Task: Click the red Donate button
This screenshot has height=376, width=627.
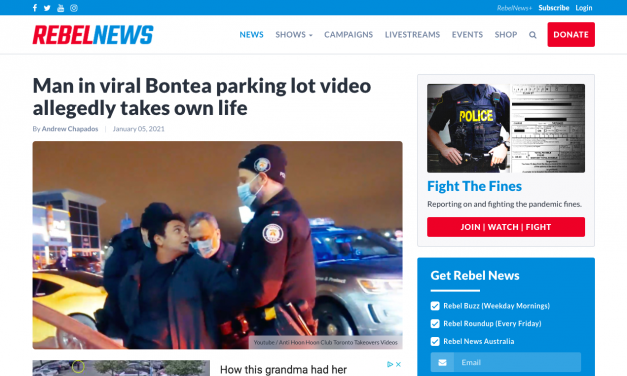Action: point(571,34)
